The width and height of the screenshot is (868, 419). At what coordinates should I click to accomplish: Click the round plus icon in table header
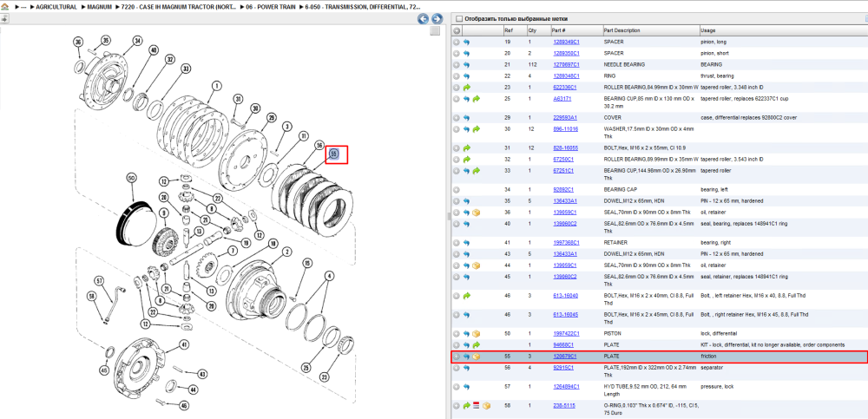click(457, 30)
